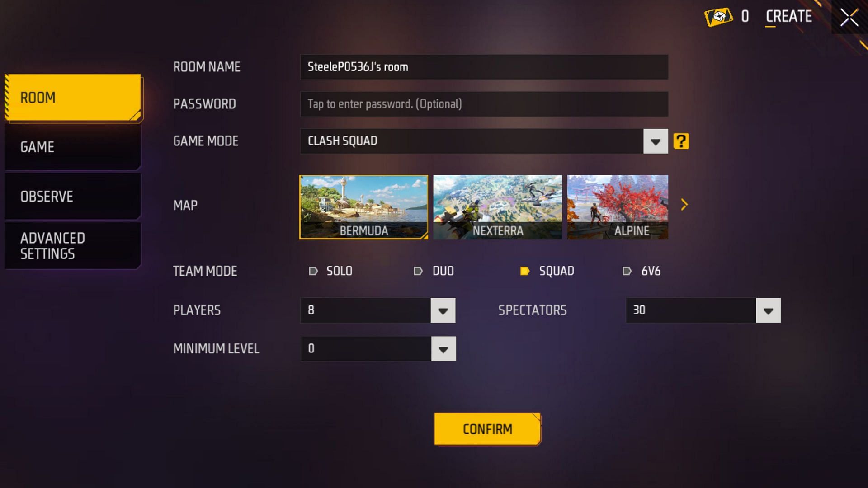Expand the GAME MODE dropdown
The image size is (868, 488).
656,141
